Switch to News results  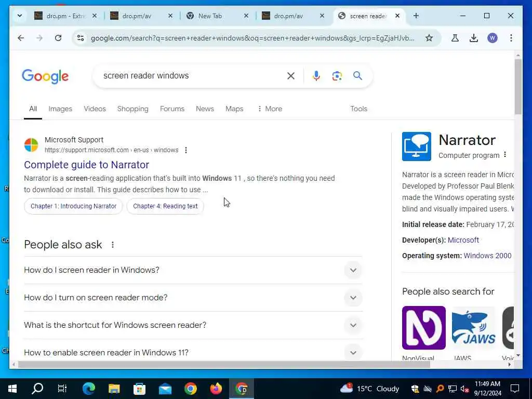205,109
